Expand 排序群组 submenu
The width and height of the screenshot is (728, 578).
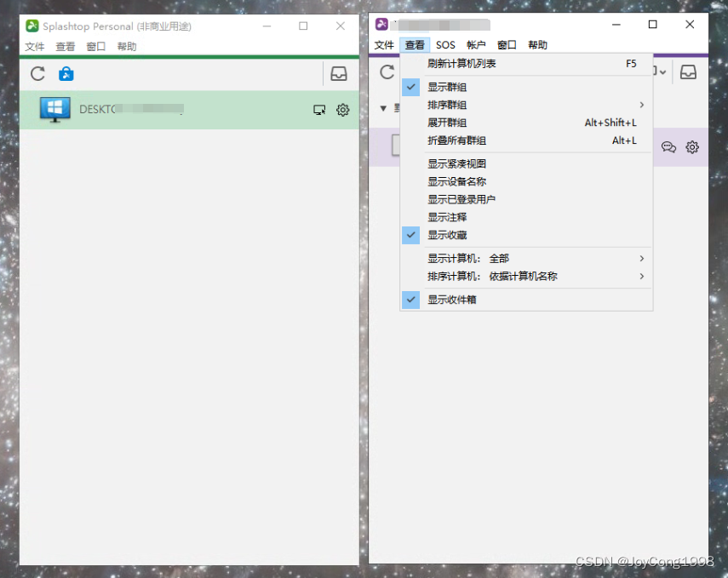(526, 105)
